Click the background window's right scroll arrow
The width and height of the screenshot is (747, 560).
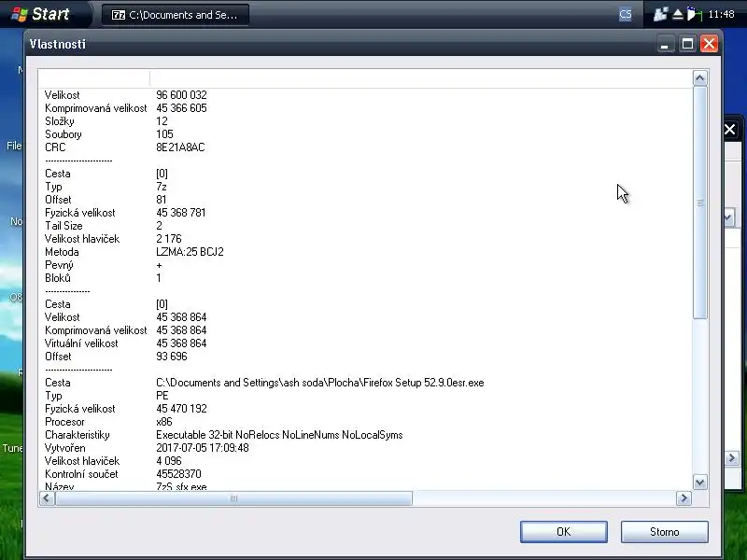pos(732,458)
